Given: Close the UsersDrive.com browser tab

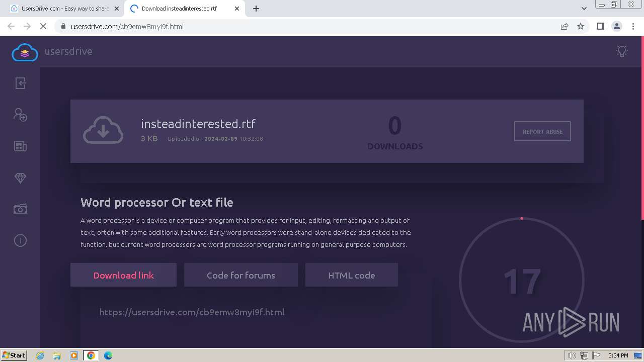Looking at the screenshot, I should (117, 9).
